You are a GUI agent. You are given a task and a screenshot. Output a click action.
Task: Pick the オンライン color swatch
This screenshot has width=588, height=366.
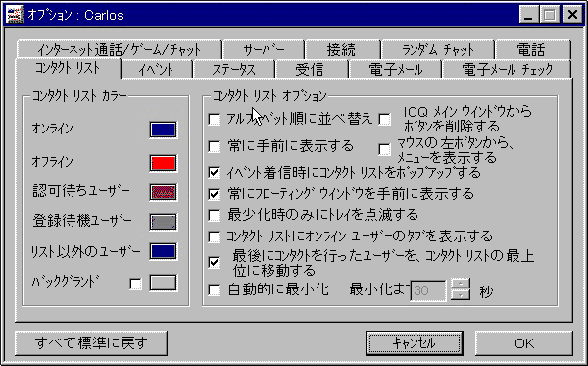pos(163,130)
